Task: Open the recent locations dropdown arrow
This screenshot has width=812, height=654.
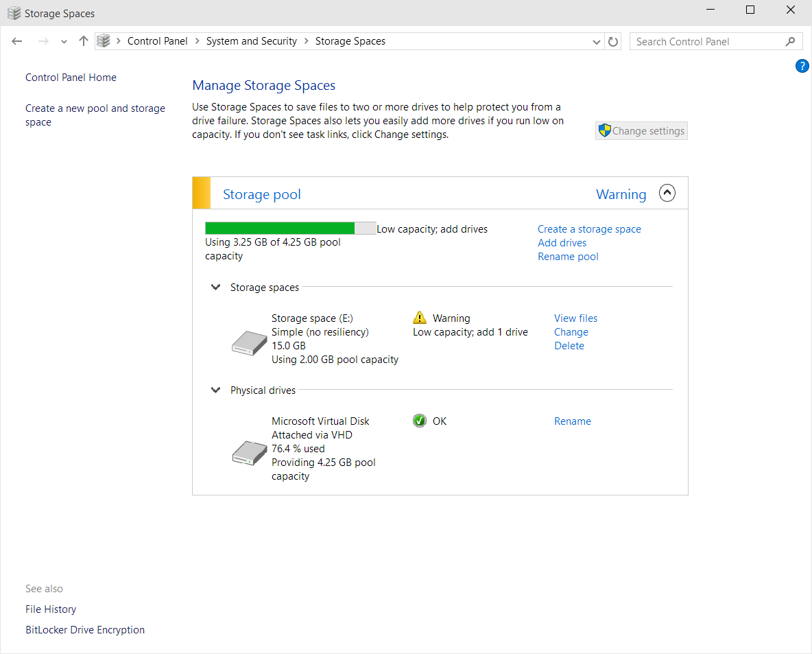Action: coord(64,42)
